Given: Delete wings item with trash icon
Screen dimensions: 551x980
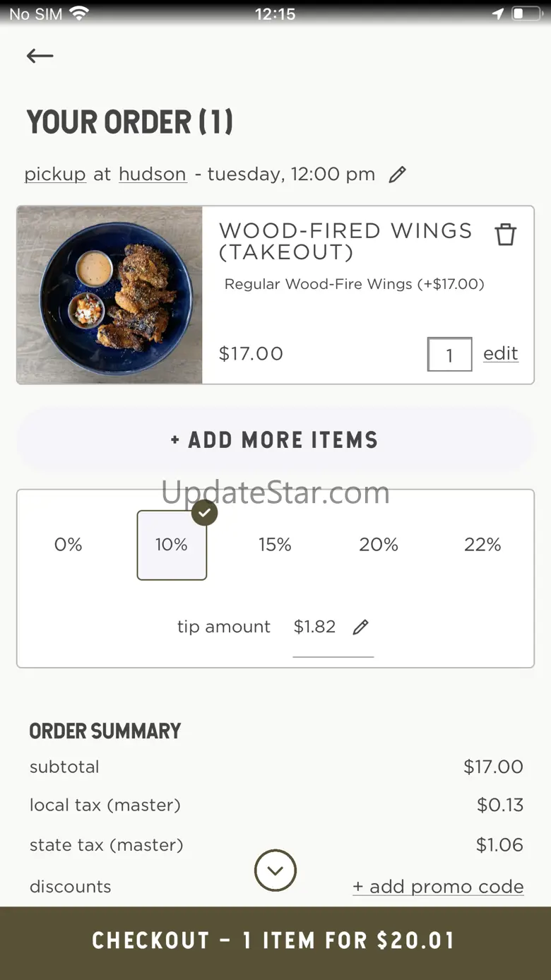Looking at the screenshot, I should click(x=505, y=234).
